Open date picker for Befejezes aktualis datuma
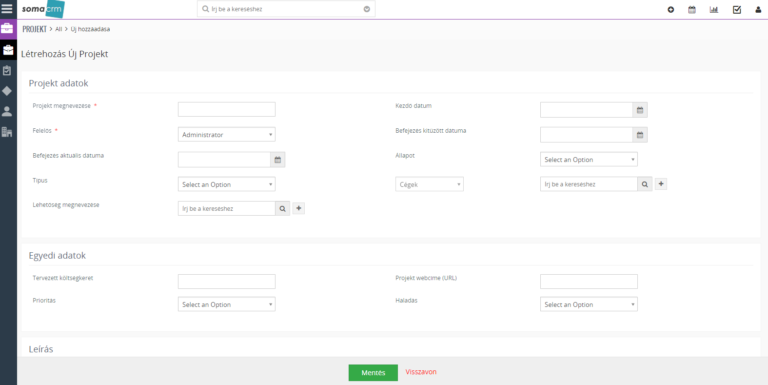 (x=278, y=160)
